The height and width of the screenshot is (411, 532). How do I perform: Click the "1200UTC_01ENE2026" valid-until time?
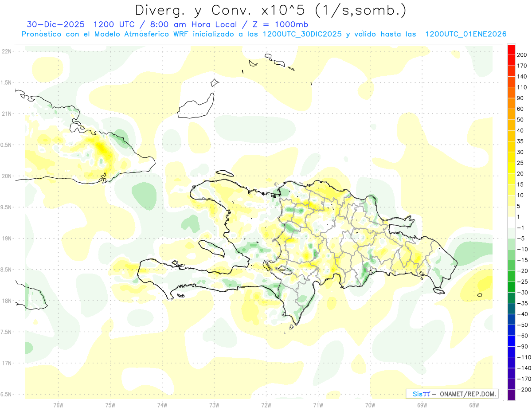[x=466, y=34]
